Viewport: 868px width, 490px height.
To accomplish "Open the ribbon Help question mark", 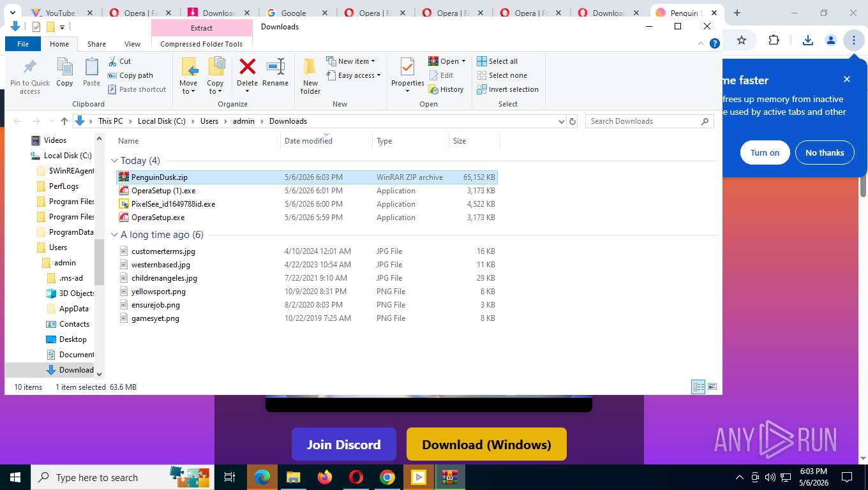I will coord(715,43).
